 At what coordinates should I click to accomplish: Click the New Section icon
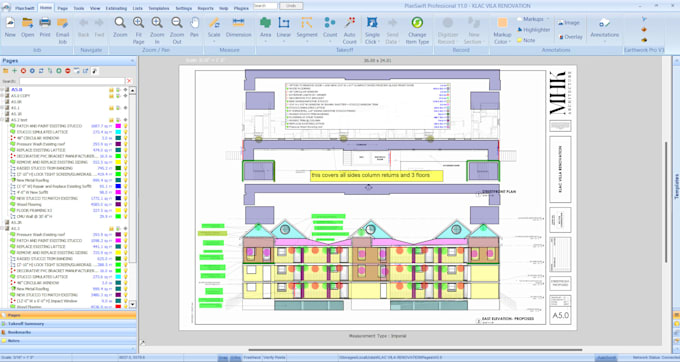473,30
